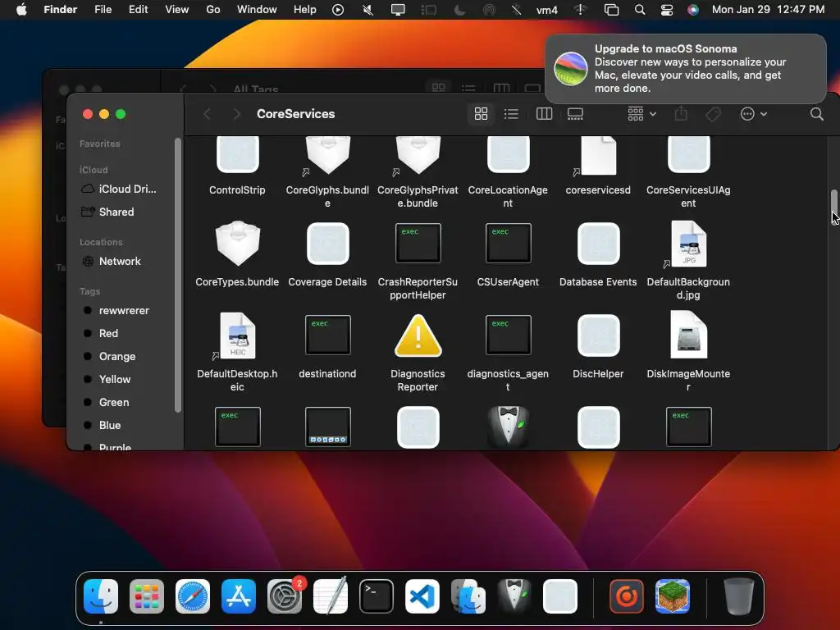This screenshot has height=630, width=840.
Task: Open search in the CoreServices window
Action: (x=816, y=113)
